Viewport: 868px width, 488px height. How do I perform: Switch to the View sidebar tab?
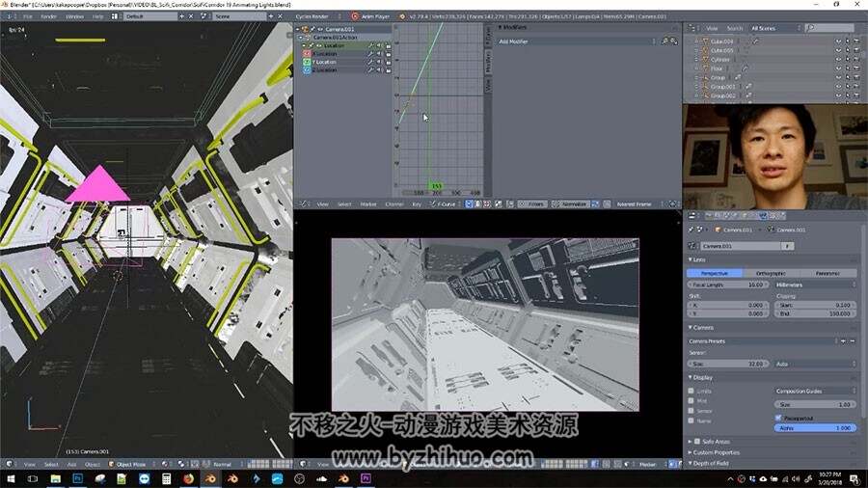coord(488,85)
